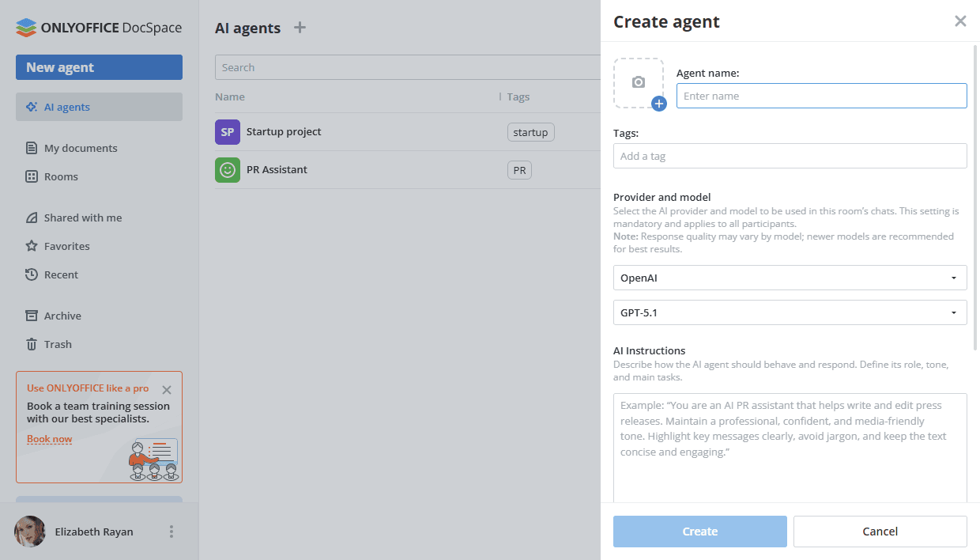
Task: Focus the Agent name input field
Action: pos(822,96)
